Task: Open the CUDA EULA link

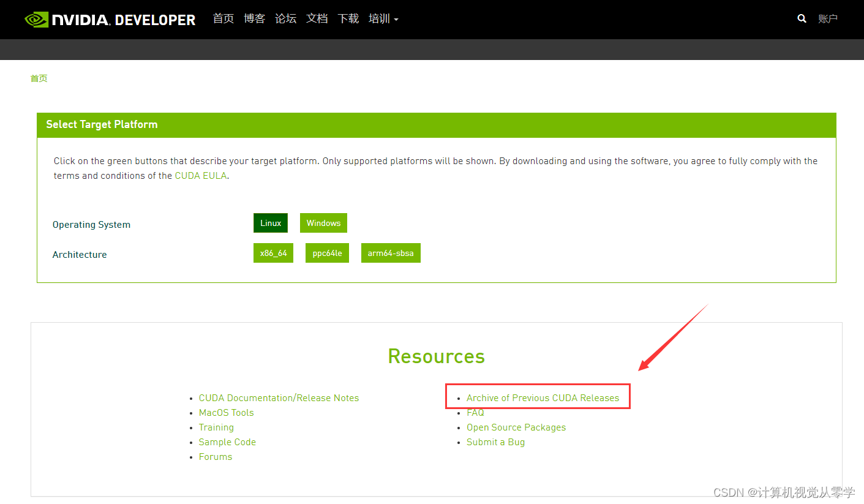Action: pos(201,176)
